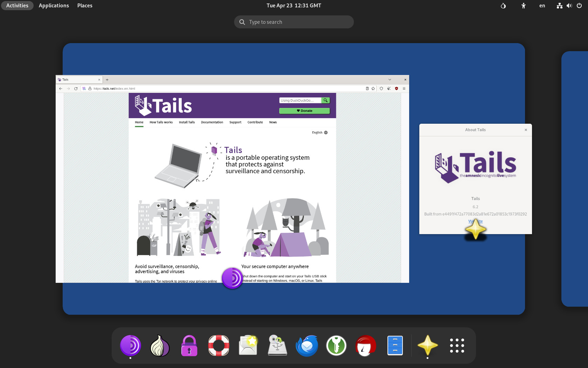The height and width of the screenshot is (368, 588).
Task: Open the lifebuoy Tails documentation launcher
Action: tap(219, 346)
